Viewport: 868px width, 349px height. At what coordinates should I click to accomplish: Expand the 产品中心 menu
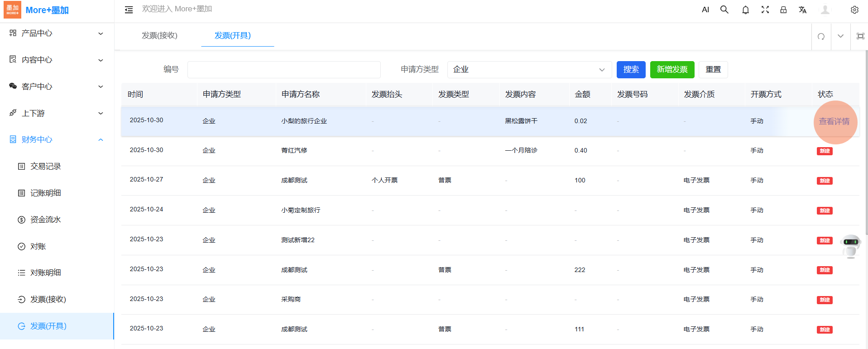click(57, 33)
